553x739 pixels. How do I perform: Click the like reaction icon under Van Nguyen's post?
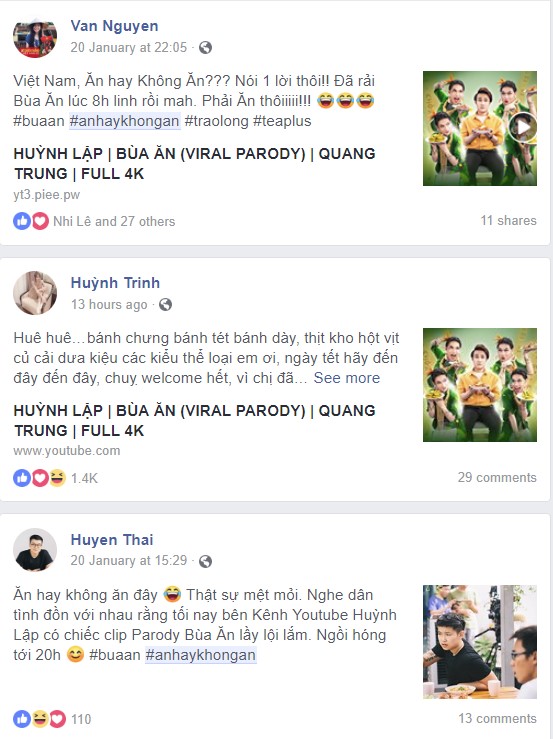[22, 221]
